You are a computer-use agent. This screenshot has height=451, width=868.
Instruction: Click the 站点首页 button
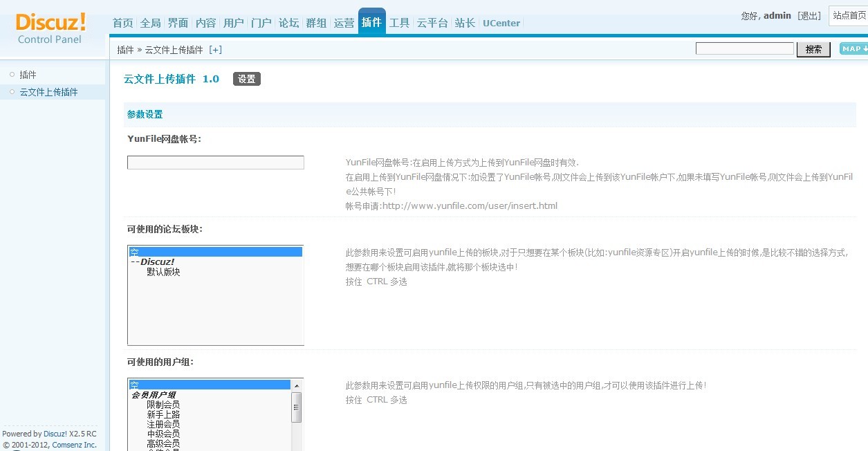click(x=849, y=15)
